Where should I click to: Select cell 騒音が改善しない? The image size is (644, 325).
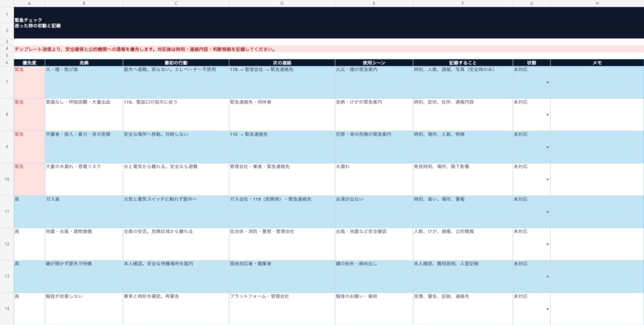coord(84,309)
